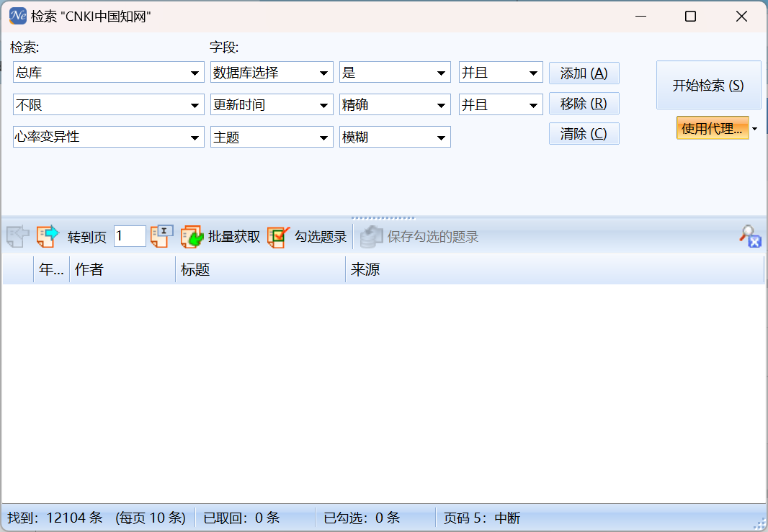The image size is (768, 532).
Task: Sort by the 年 column header
Action: pyautogui.click(x=51, y=269)
